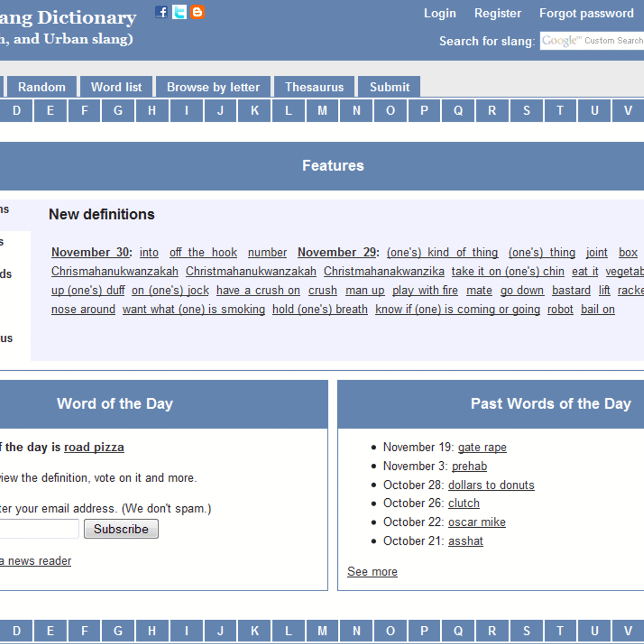644x644 pixels.
Task: Open definition for 'know if (one) is coming or going'
Action: [458, 309]
